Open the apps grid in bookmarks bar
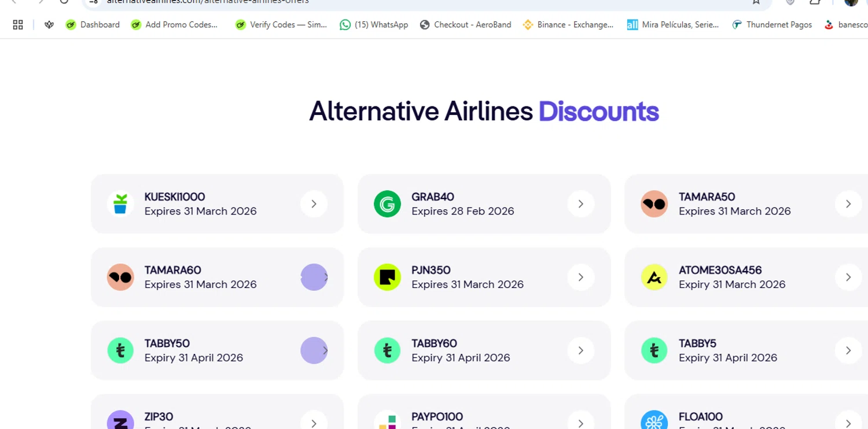 coord(18,25)
